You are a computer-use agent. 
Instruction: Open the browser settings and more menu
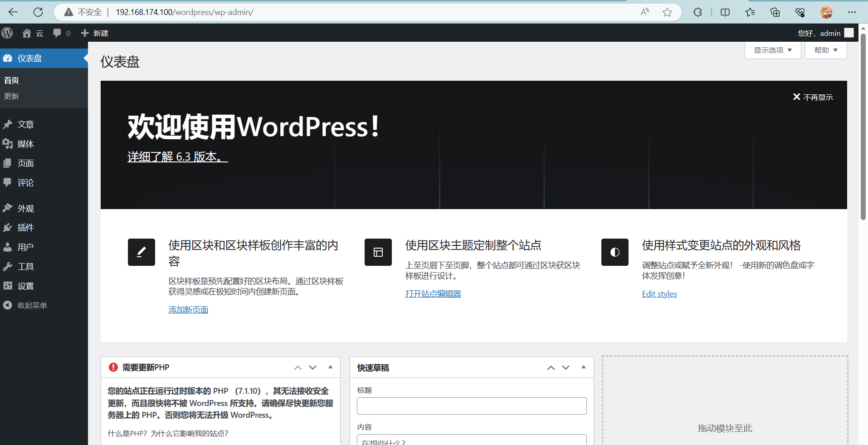tap(852, 12)
